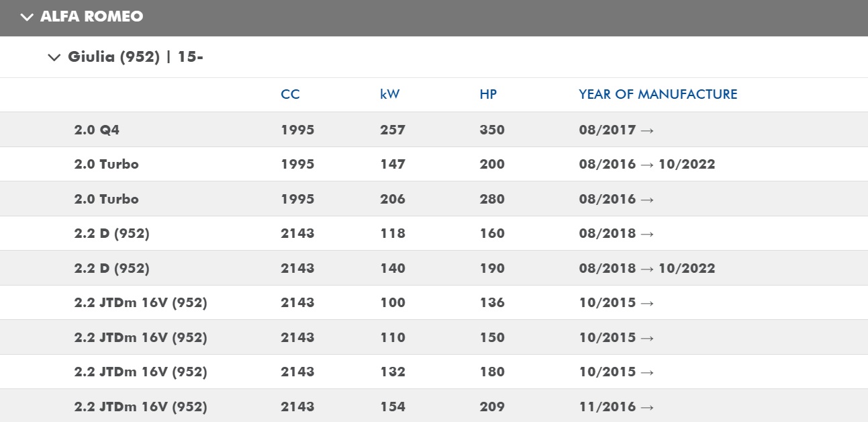Screen dimensions: 868x422
Task: Click the CC column header
Action: (290, 95)
